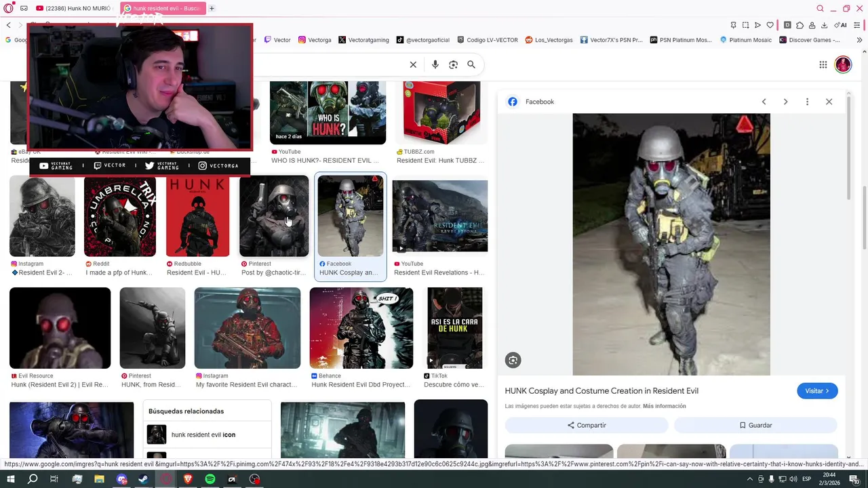Select the Instagram Resident Evil 2 Hunk image
Screen dimensions: 868x488
[x=42, y=216]
